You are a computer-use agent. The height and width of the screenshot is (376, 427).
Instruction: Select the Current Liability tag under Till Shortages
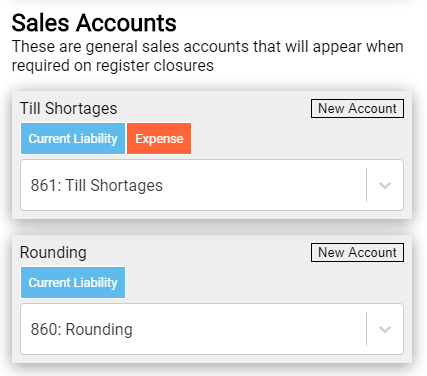click(x=73, y=138)
